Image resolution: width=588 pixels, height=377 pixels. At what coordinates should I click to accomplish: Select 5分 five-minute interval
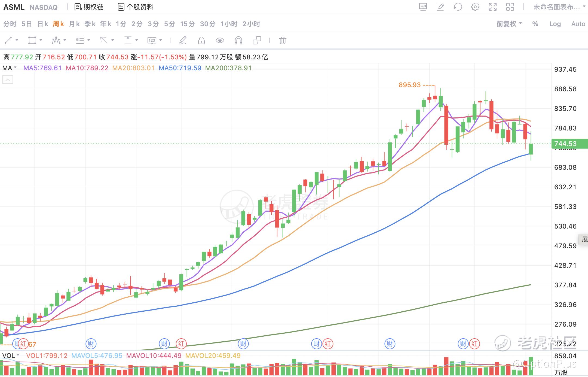click(x=170, y=24)
